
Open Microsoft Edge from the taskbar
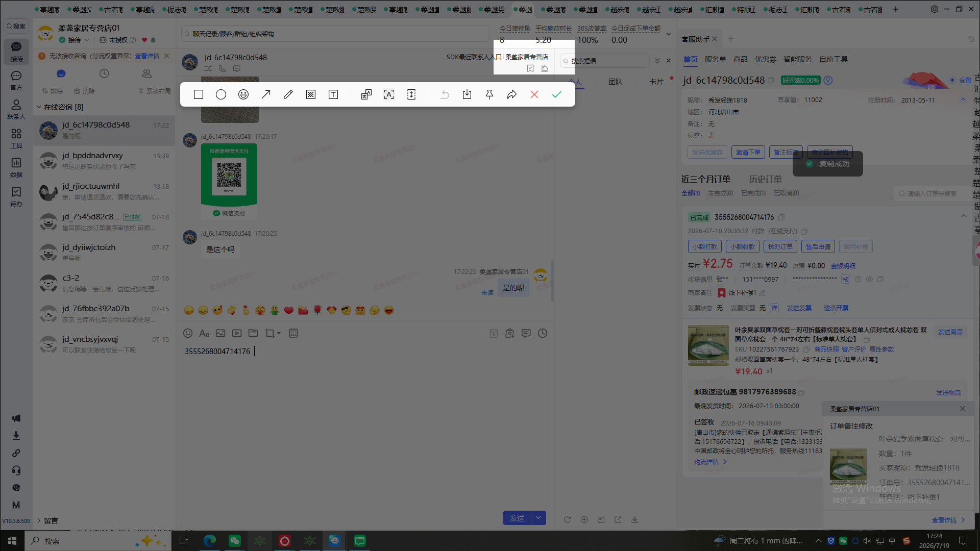point(210,541)
